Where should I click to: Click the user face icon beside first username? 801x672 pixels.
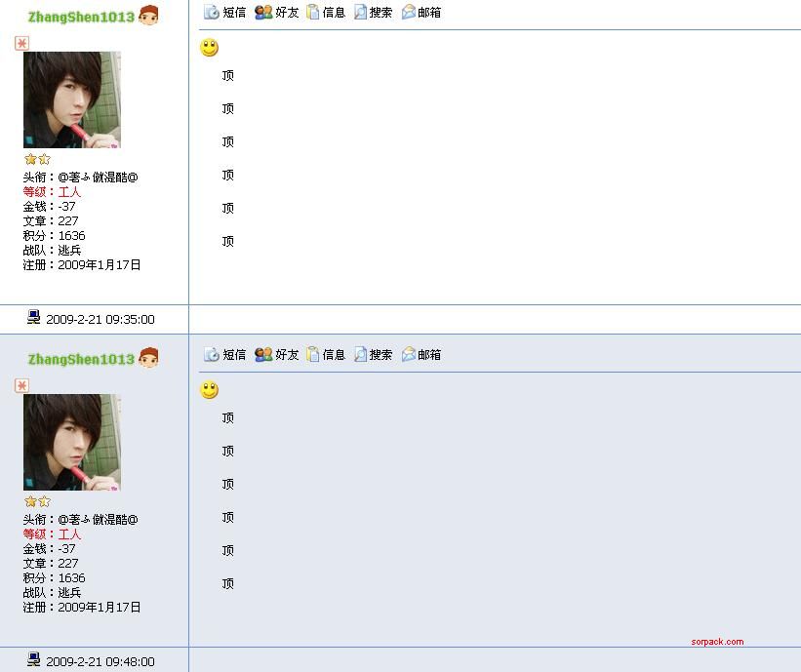point(148,15)
